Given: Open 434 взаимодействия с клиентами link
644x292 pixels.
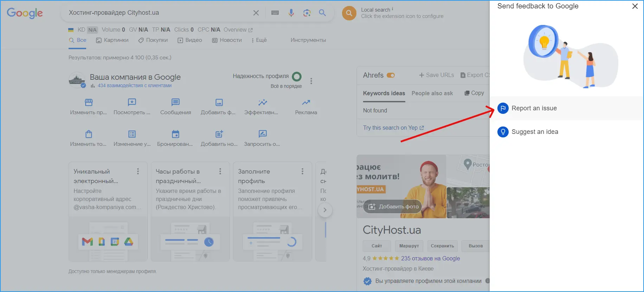Looking at the screenshot, I should coord(135,85).
